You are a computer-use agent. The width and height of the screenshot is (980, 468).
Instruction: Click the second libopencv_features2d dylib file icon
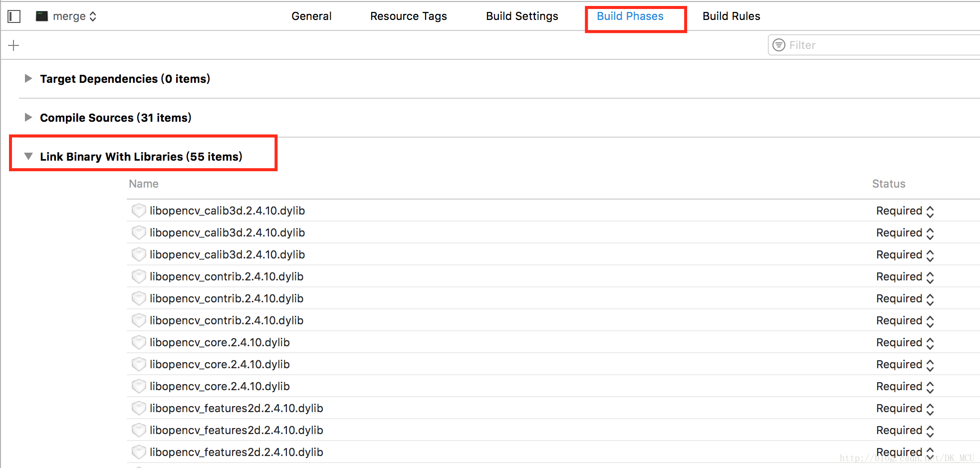coord(139,430)
